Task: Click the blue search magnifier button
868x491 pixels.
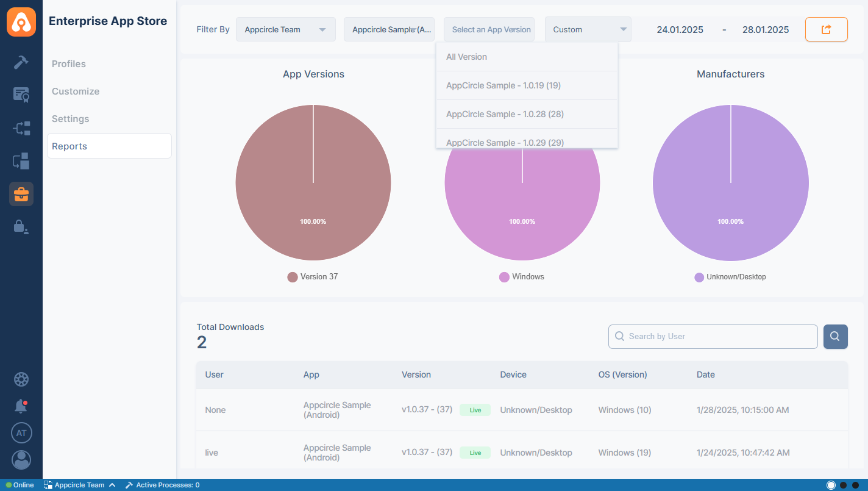Action: (836, 336)
